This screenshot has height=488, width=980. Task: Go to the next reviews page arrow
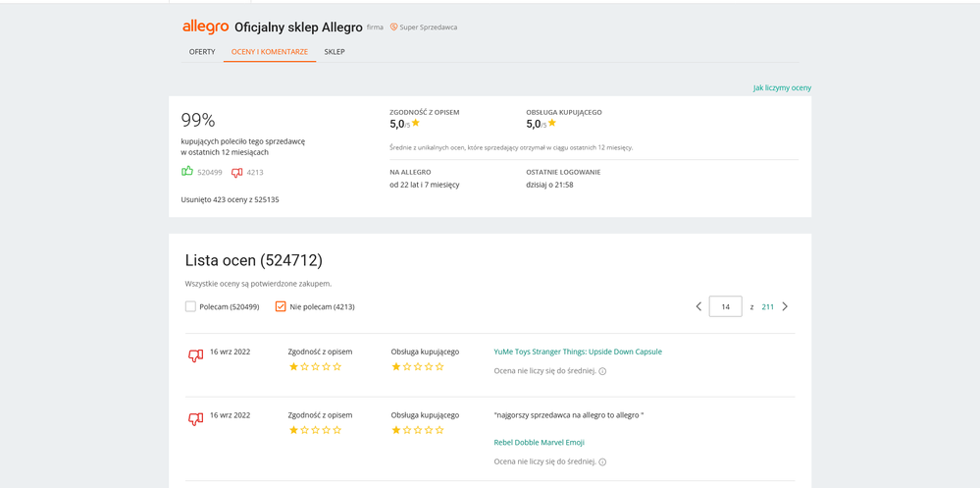785,306
